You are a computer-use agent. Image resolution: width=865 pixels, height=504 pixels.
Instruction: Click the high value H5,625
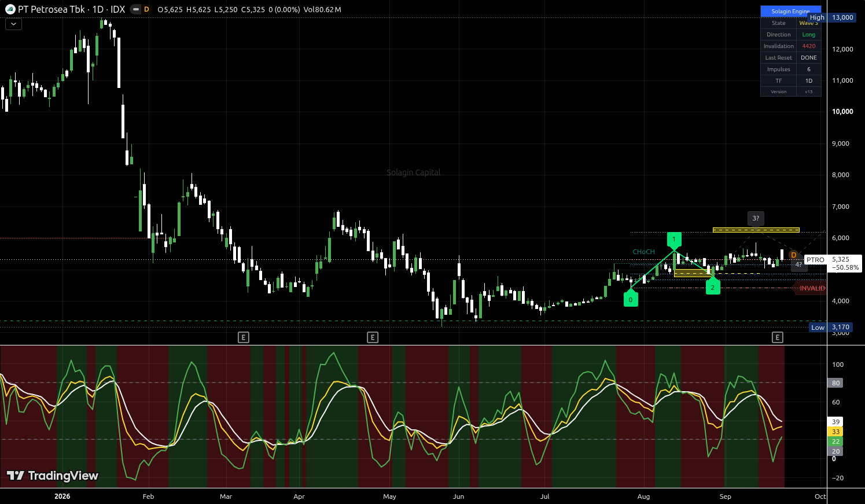[x=198, y=9]
